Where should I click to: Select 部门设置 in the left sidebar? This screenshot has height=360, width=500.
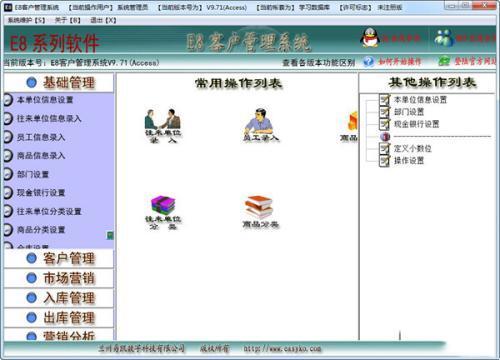[33, 174]
